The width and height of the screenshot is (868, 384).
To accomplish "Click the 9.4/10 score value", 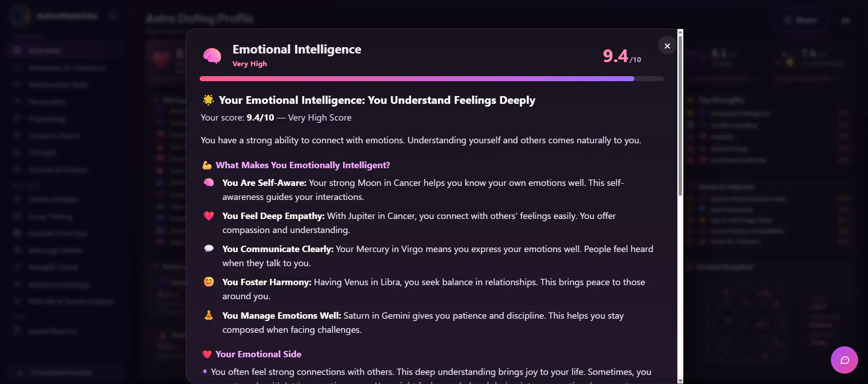I will (x=622, y=56).
